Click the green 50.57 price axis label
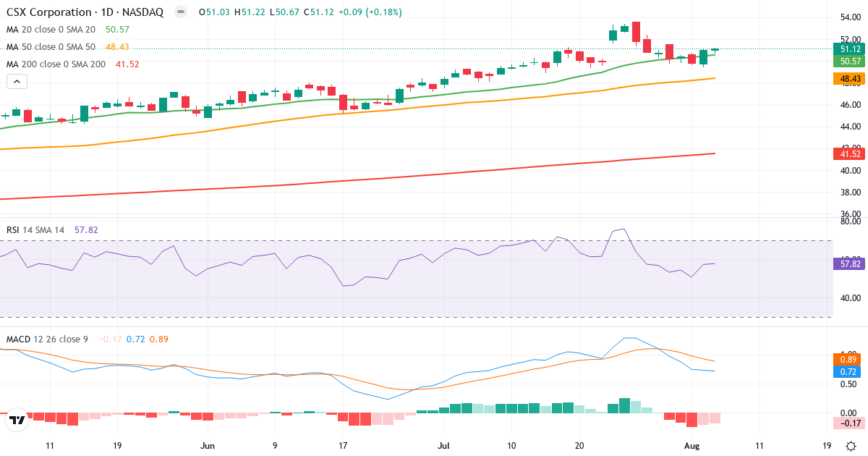The height and width of the screenshot is (456, 868). (850, 62)
